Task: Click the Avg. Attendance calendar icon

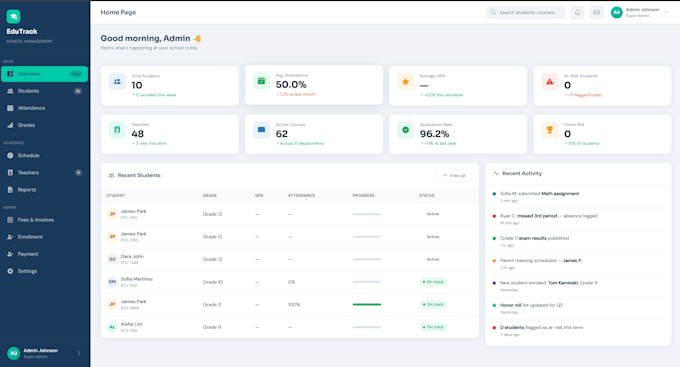Action: 262,81
